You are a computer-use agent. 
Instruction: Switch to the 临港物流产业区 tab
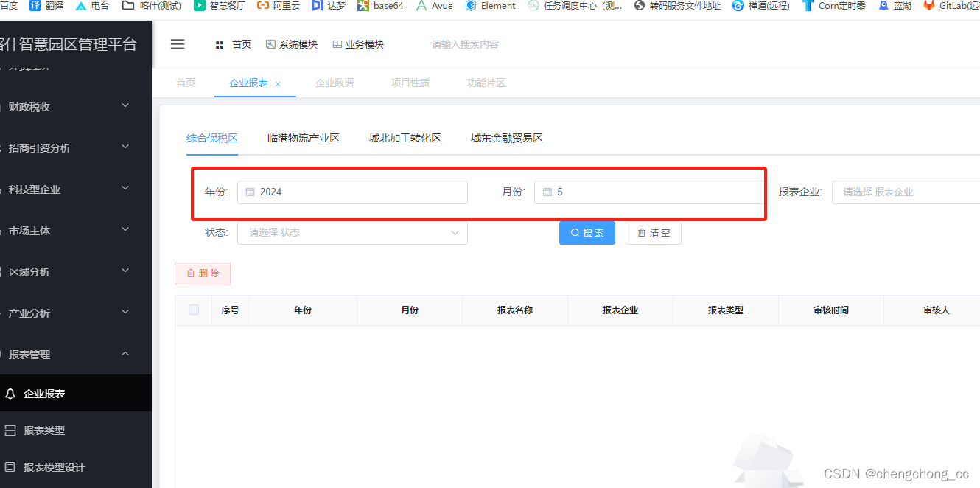[x=303, y=137]
